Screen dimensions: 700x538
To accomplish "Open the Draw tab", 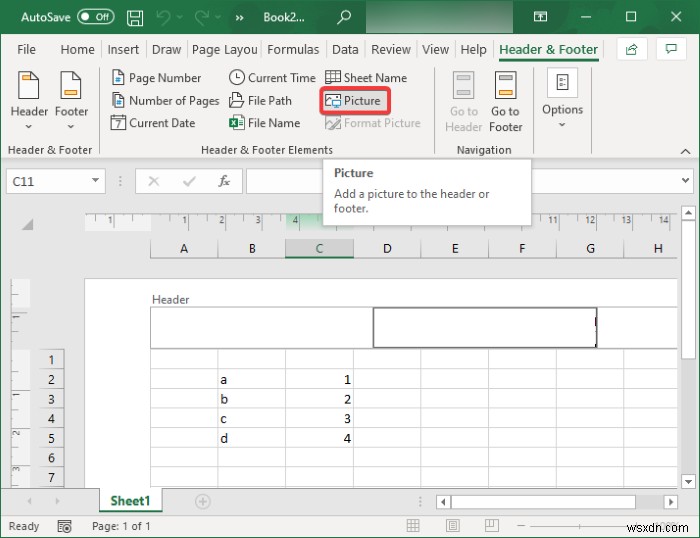I will point(166,49).
